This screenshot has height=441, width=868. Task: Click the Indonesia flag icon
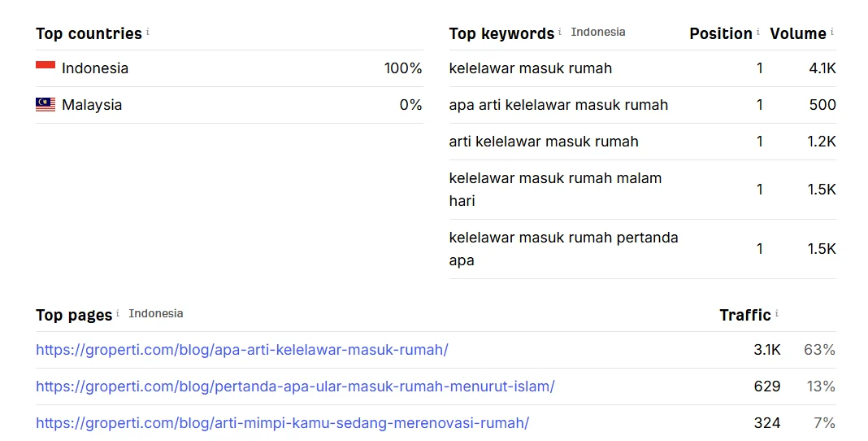pyautogui.click(x=46, y=65)
